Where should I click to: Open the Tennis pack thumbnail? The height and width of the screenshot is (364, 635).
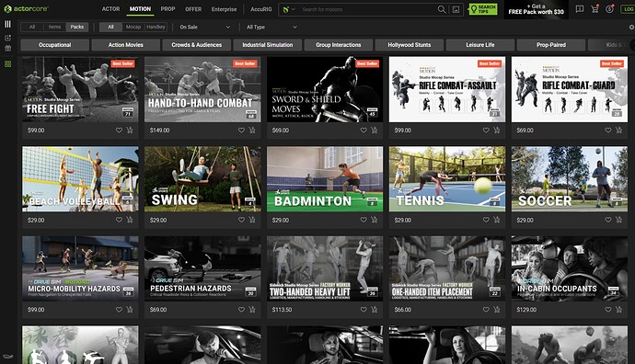447,179
